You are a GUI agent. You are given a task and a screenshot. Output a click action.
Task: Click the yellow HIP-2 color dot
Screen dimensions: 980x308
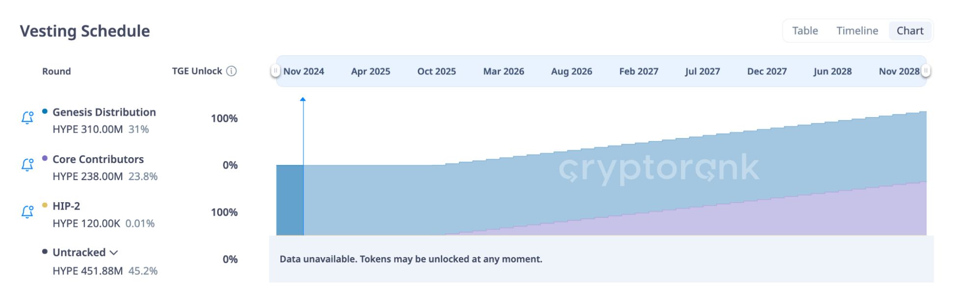pos(45,205)
